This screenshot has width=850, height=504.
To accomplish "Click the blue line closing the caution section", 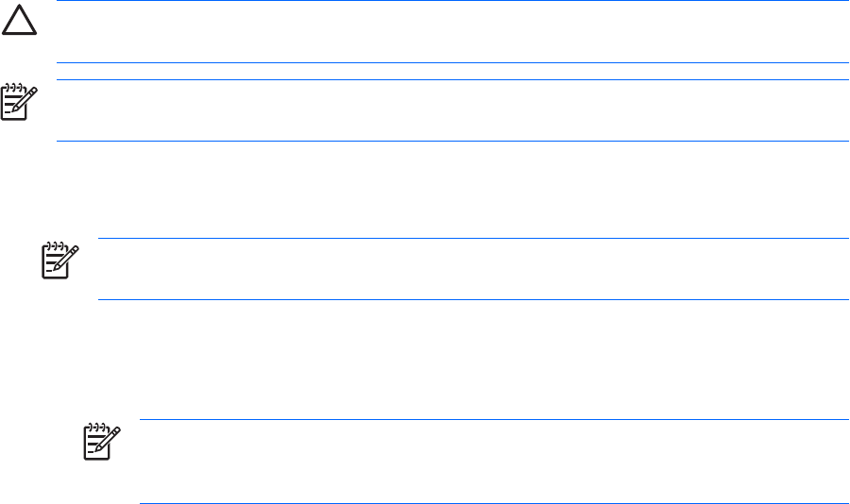I will coord(453,63).
